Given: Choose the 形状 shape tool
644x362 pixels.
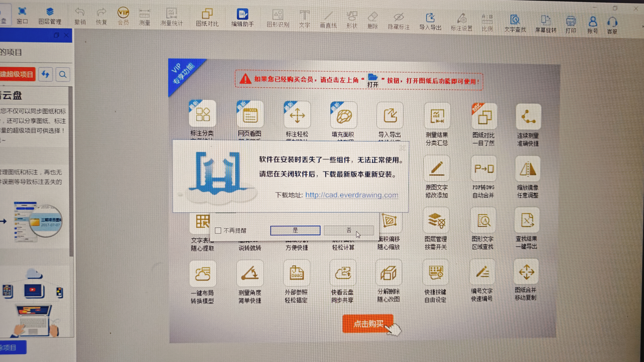Looking at the screenshot, I should click(352, 20).
